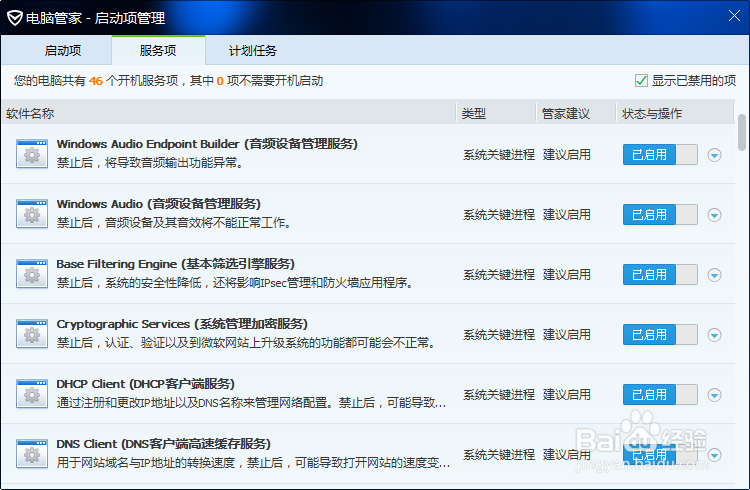Select 'DNS Client (DNS客户端高速缓存服务)' title
750x490 pixels.
click(164, 444)
